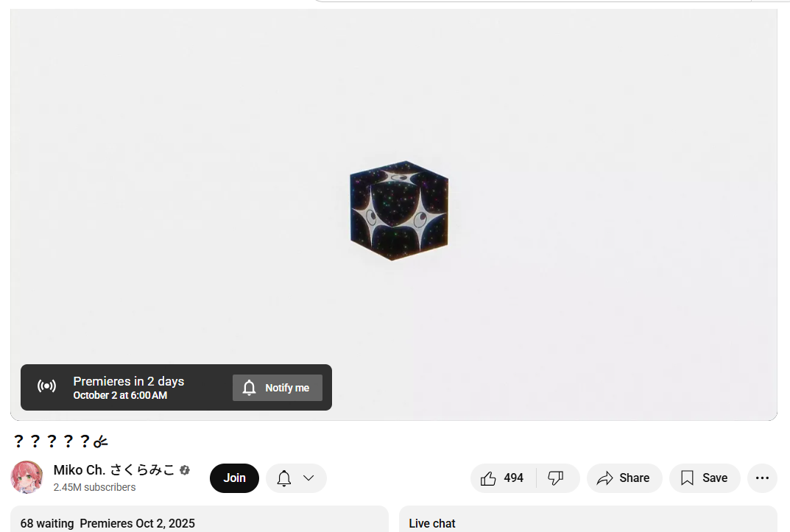Click the thumbs-down dislike icon
Screen dimensions: 790x532
(x=555, y=478)
